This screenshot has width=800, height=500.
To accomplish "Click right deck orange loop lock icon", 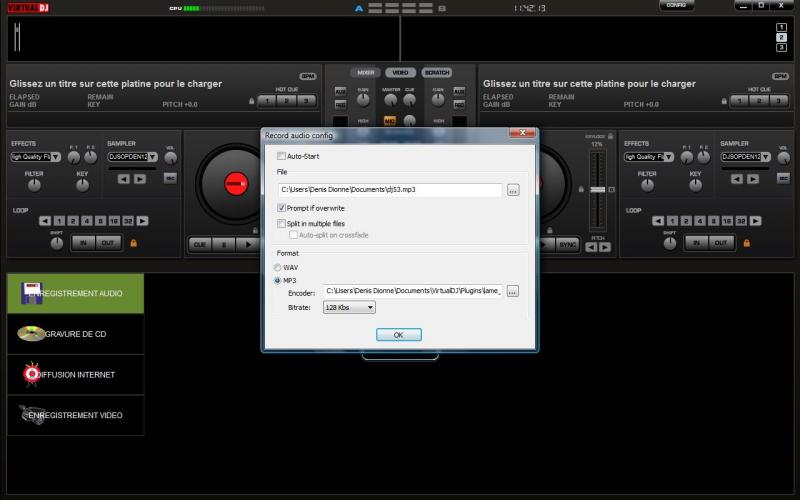I will [x=747, y=243].
